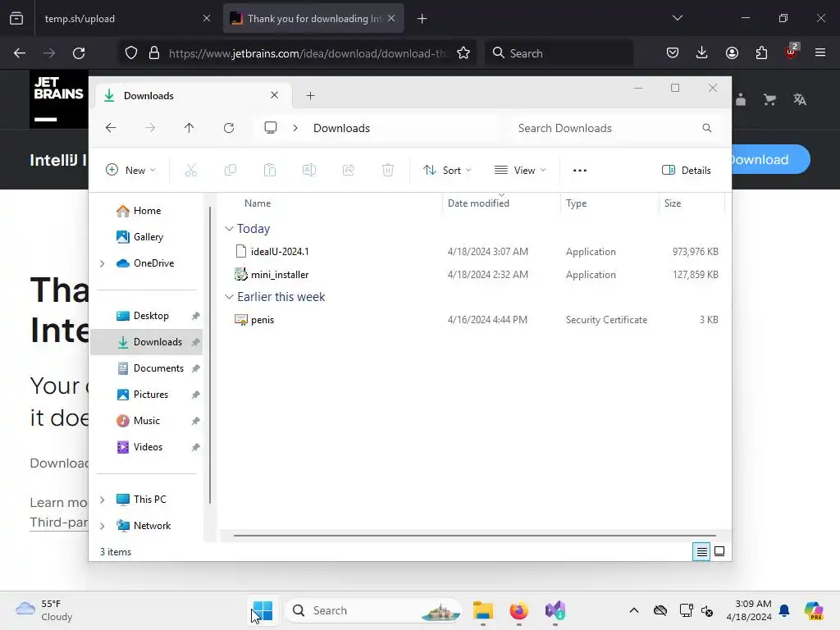840x630 pixels.
Task: Click the Paste icon in Explorer toolbar
Action: click(269, 171)
